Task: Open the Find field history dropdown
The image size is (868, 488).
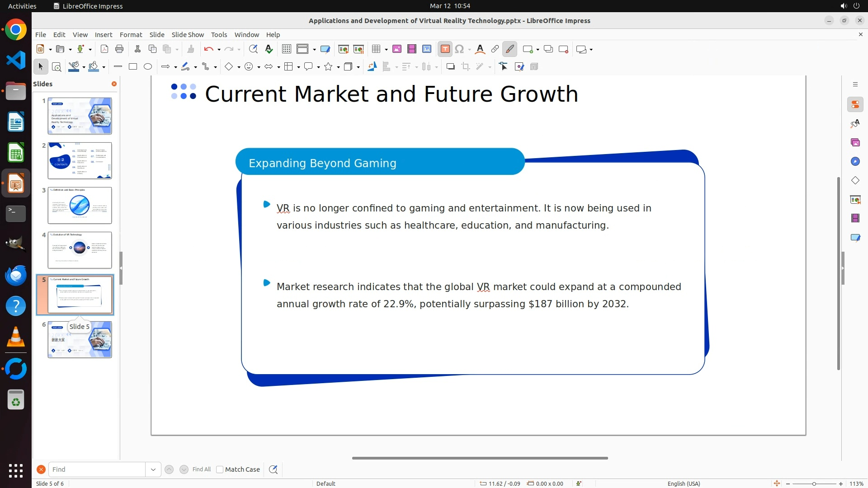Action: pyautogui.click(x=153, y=469)
